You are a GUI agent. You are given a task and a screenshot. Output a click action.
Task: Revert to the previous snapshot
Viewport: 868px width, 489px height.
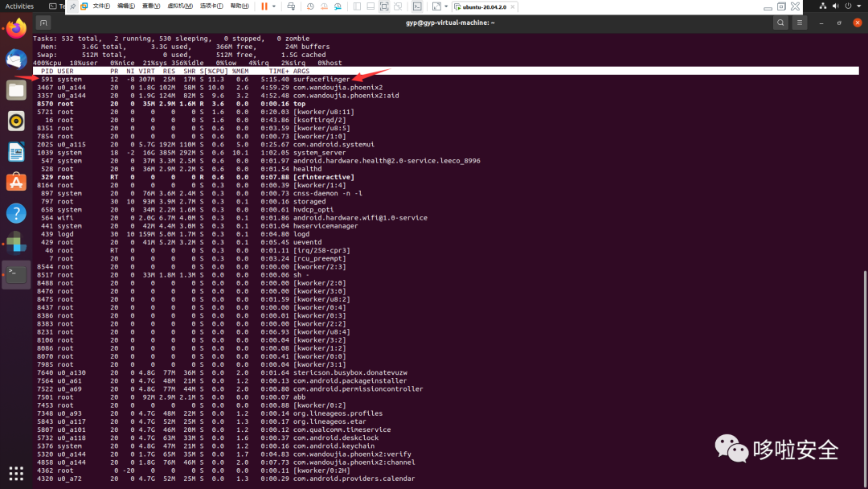pyautogui.click(x=324, y=6)
